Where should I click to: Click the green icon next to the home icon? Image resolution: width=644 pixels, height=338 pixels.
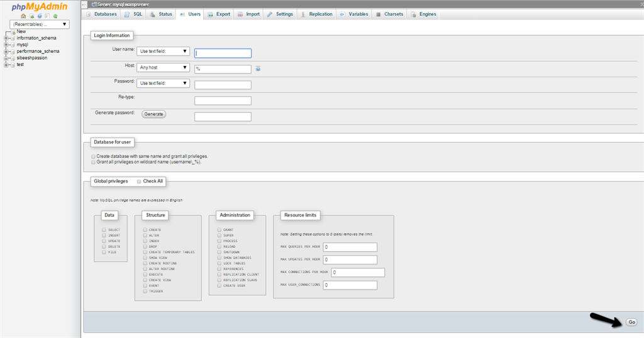(31, 16)
